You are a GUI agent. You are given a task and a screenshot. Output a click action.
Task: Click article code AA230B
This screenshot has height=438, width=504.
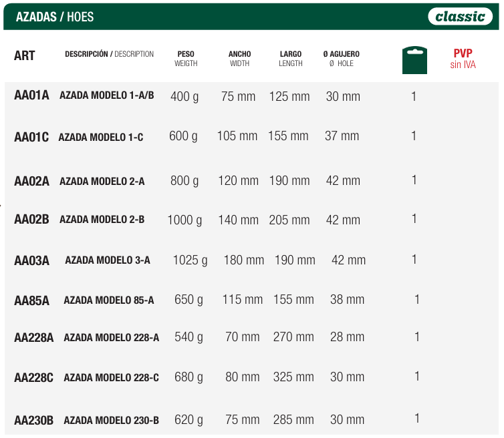33,420
